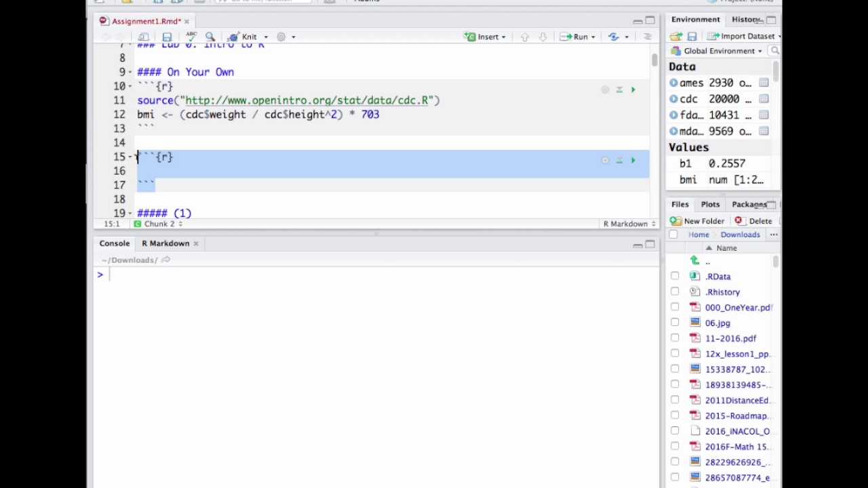Run all chunks above on line 10
868x488 pixels.
[619, 89]
